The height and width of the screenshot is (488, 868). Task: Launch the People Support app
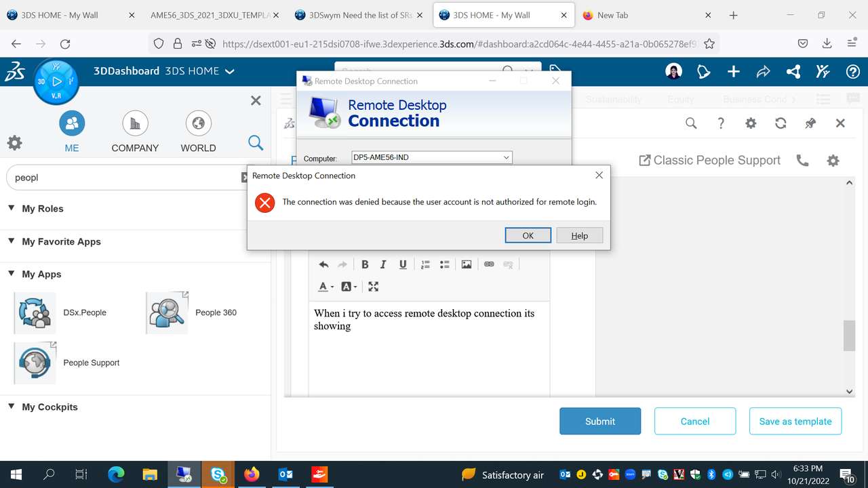(35, 363)
